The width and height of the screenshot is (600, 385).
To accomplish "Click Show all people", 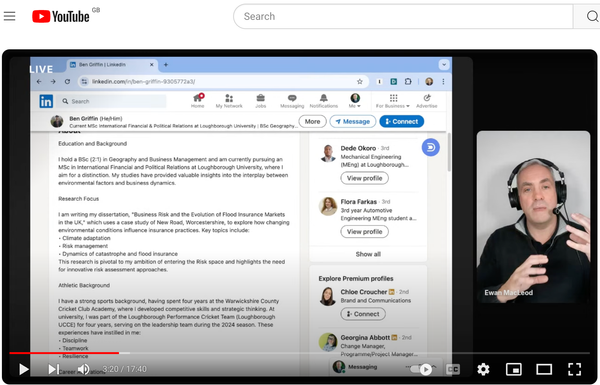I will (368, 254).
